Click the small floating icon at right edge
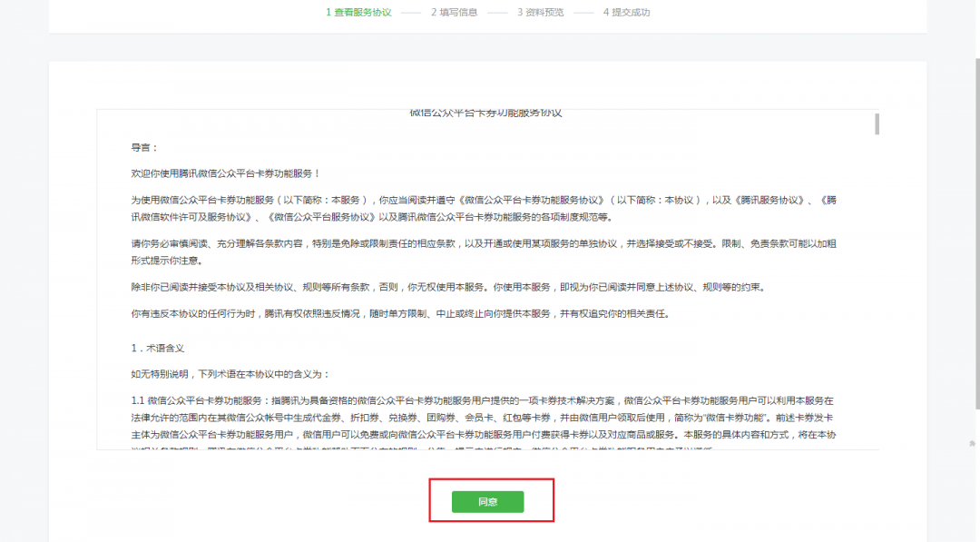This screenshot has width=980, height=542. coord(972,443)
